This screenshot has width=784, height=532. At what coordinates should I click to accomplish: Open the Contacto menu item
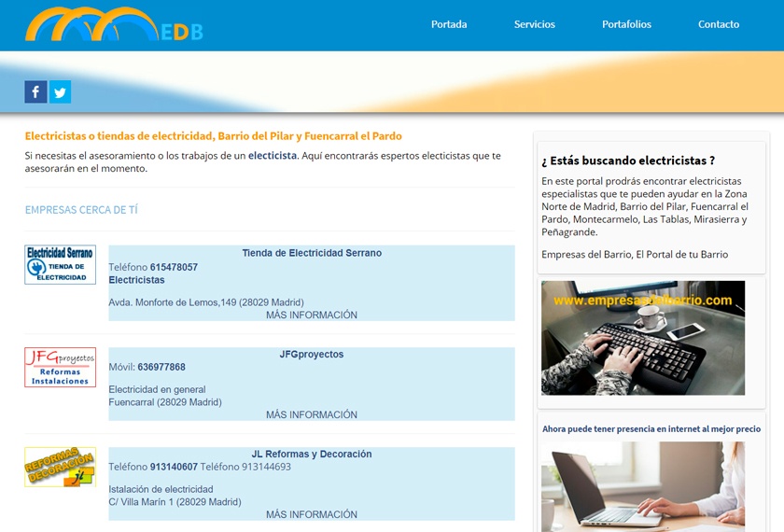coord(719,24)
